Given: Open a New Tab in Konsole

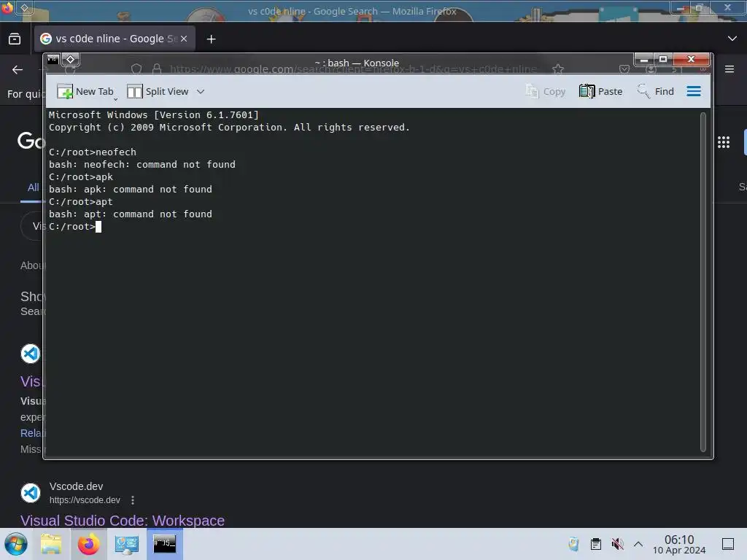Looking at the screenshot, I should tap(85, 91).
